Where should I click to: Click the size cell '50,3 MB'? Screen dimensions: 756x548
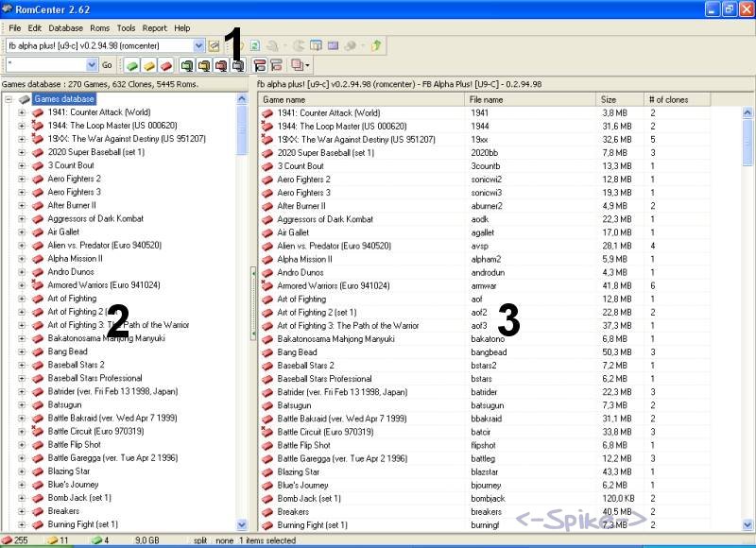(x=617, y=352)
